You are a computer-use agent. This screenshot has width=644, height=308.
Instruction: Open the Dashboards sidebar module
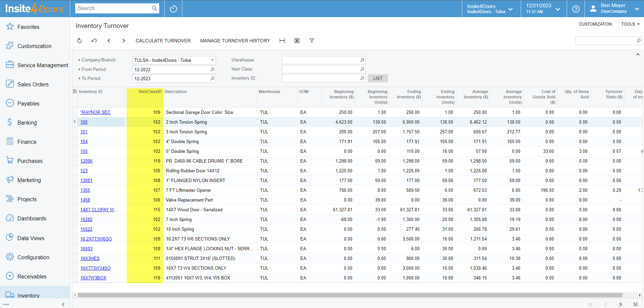[x=32, y=218]
